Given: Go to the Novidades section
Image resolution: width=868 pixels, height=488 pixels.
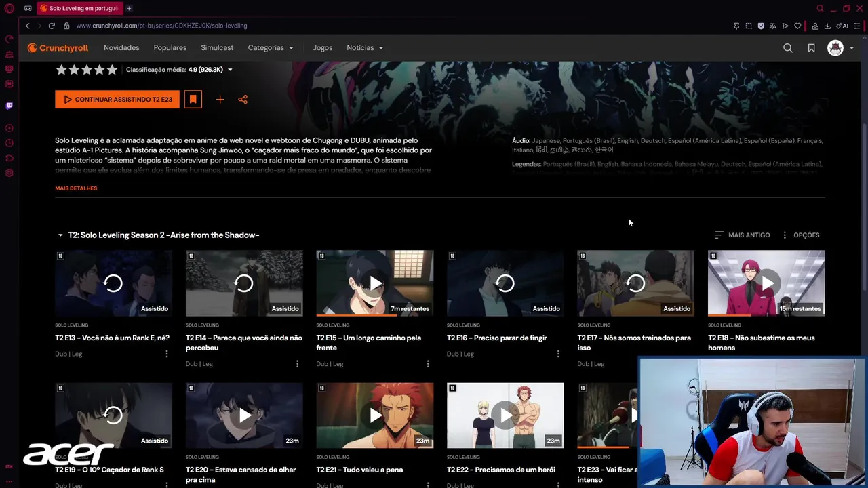Looking at the screenshot, I should [121, 48].
